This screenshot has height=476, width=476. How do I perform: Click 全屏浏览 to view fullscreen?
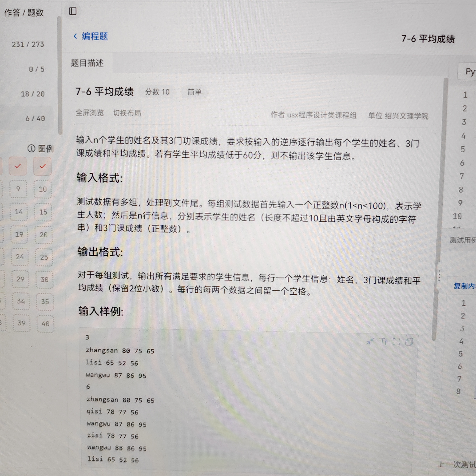pyautogui.click(x=90, y=113)
